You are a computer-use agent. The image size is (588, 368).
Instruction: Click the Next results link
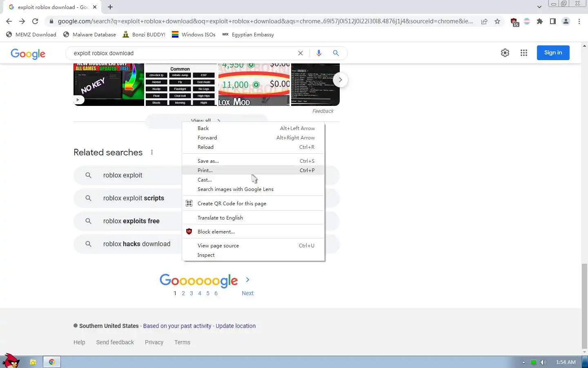pyautogui.click(x=247, y=293)
